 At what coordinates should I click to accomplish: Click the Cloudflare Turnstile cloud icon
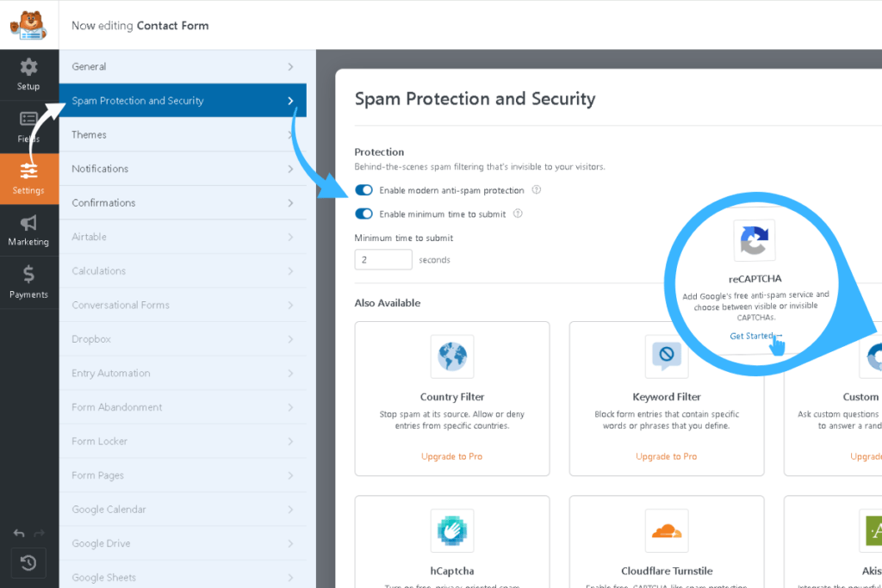[x=667, y=531]
